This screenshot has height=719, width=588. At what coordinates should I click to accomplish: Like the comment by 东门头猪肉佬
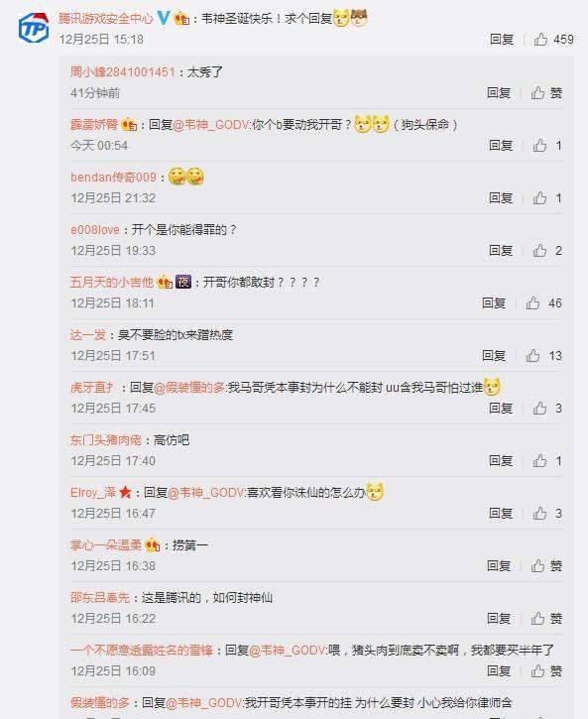point(547,461)
